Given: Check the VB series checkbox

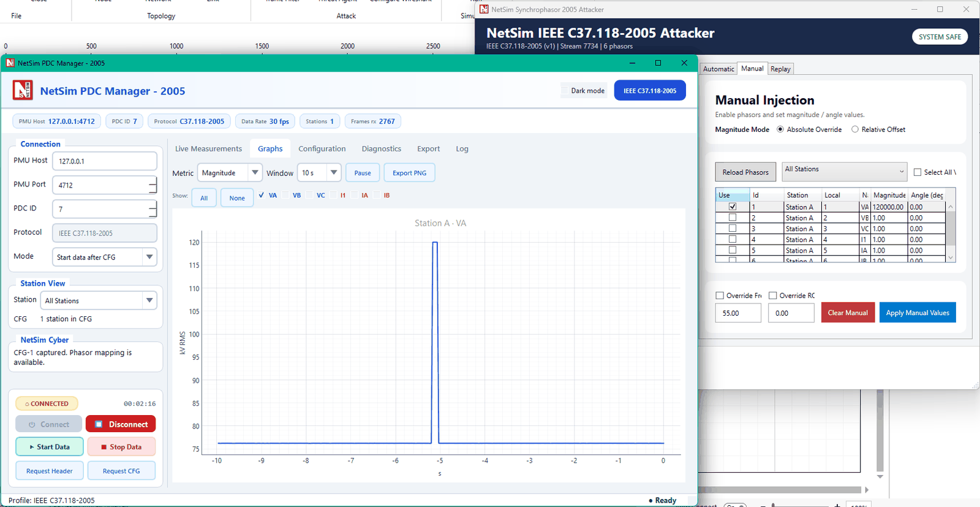Looking at the screenshot, I should tap(285, 196).
